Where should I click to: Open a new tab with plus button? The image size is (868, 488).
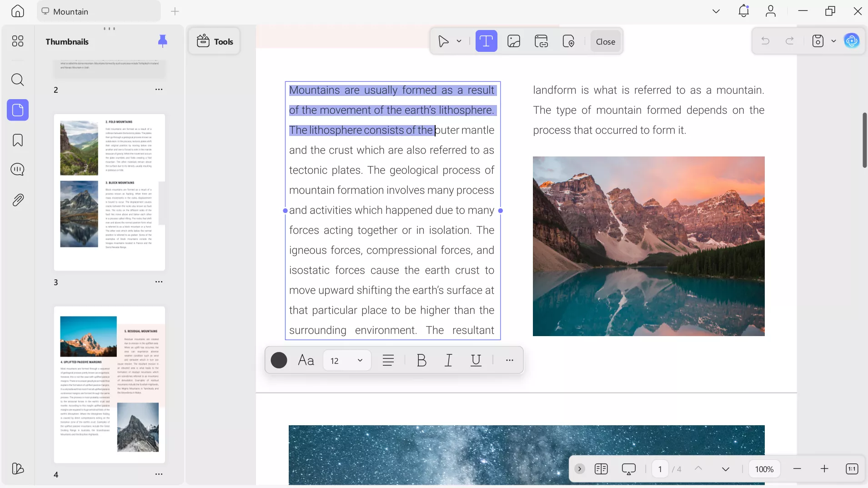175,11
